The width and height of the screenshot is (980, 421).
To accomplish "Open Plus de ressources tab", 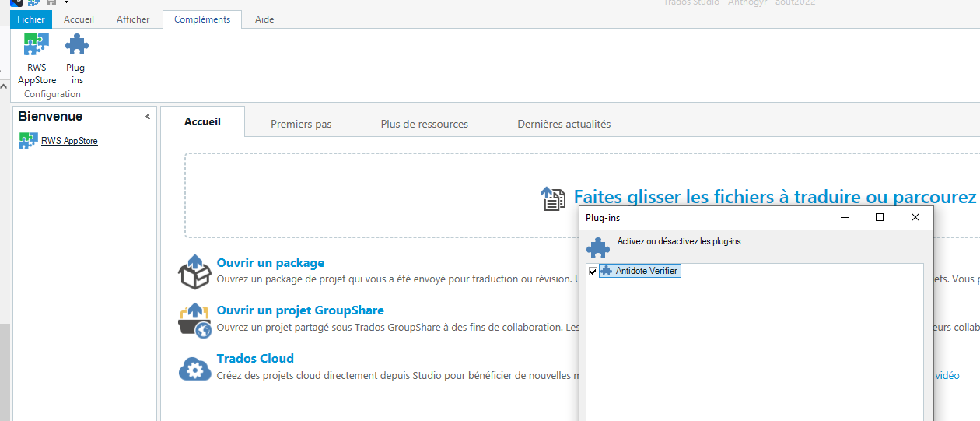I will click(425, 124).
